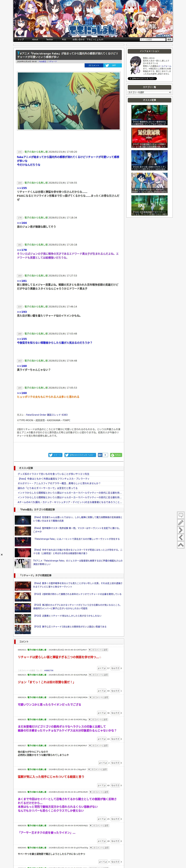Click the X follow @Merem110 button in sidebar
186x868 pixels.
[142, 79]
